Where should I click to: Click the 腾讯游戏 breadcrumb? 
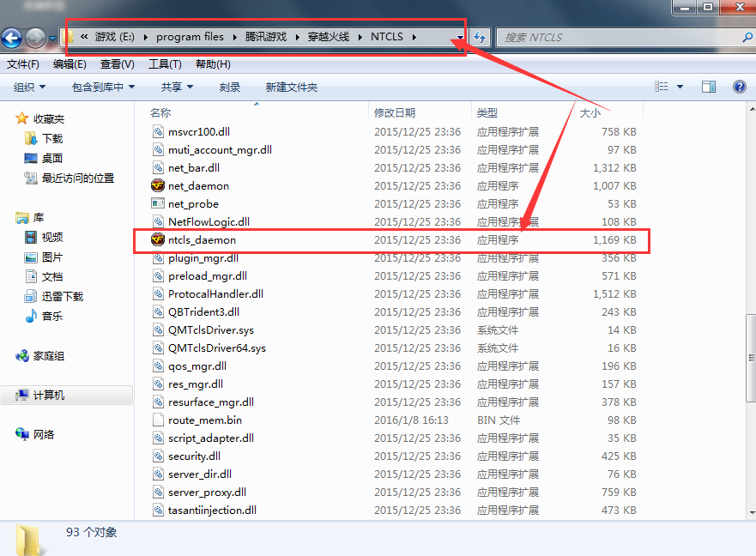(x=266, y=37)
